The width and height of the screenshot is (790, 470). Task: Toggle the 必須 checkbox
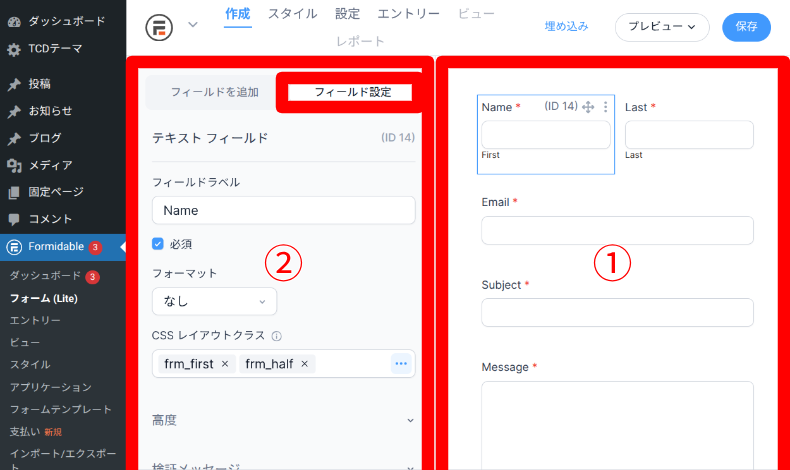pyautogui.click(x=158, y=244)
